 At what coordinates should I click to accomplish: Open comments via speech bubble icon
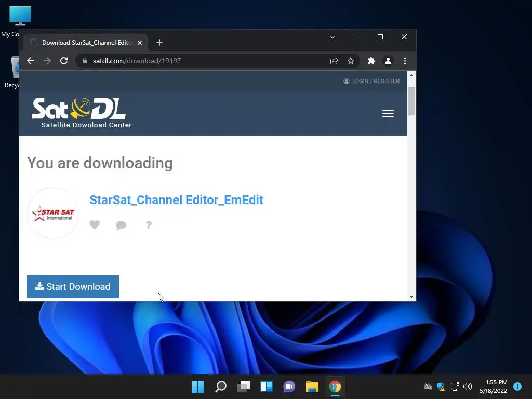pyautogui.click(x=121, y=225)
